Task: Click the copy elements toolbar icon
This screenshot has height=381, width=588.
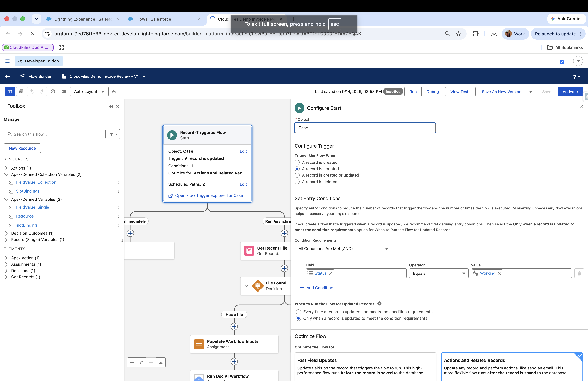Action: [x=21, y=92]
